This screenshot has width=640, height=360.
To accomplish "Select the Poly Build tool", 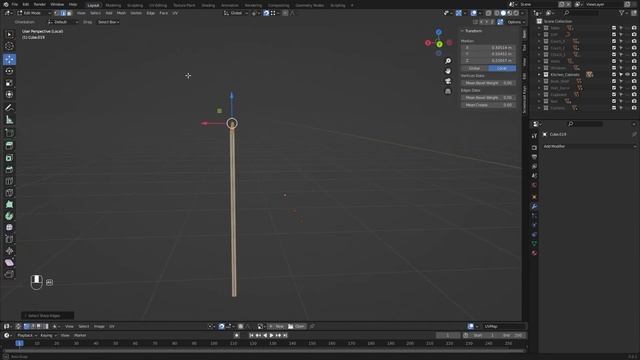I will click(x=9, y=204).
